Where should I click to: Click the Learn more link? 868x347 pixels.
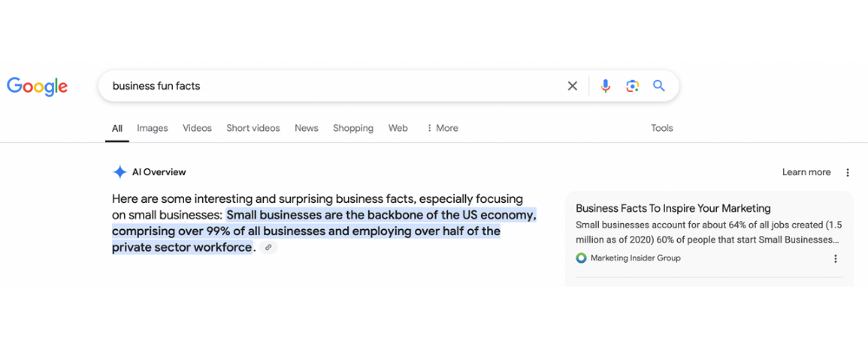pyautogui.click(x=806, y=172)
